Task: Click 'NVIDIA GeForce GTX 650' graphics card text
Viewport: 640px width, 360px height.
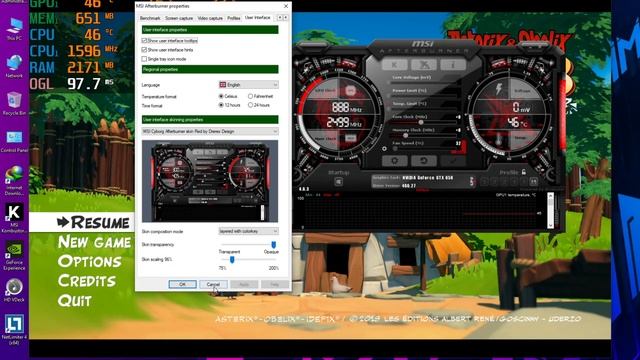Action: [428, 178]
